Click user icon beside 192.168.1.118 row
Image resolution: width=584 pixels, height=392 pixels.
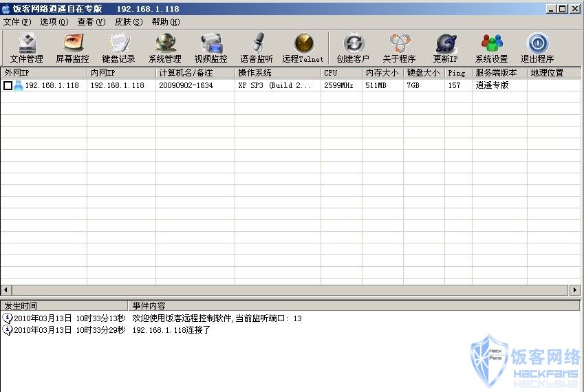point(19,85)
